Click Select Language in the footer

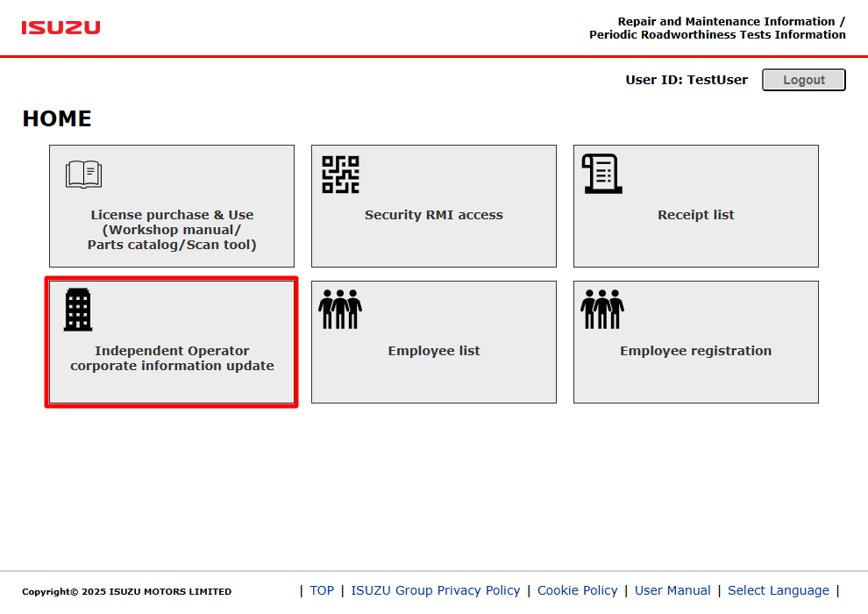[779, 590]
